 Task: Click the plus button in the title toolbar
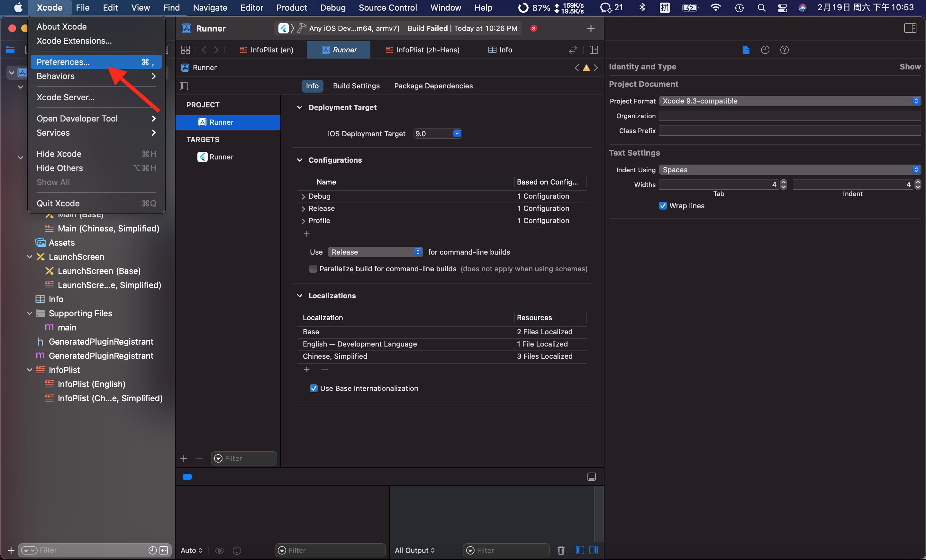pyautogui.click(x=590, y=28)
